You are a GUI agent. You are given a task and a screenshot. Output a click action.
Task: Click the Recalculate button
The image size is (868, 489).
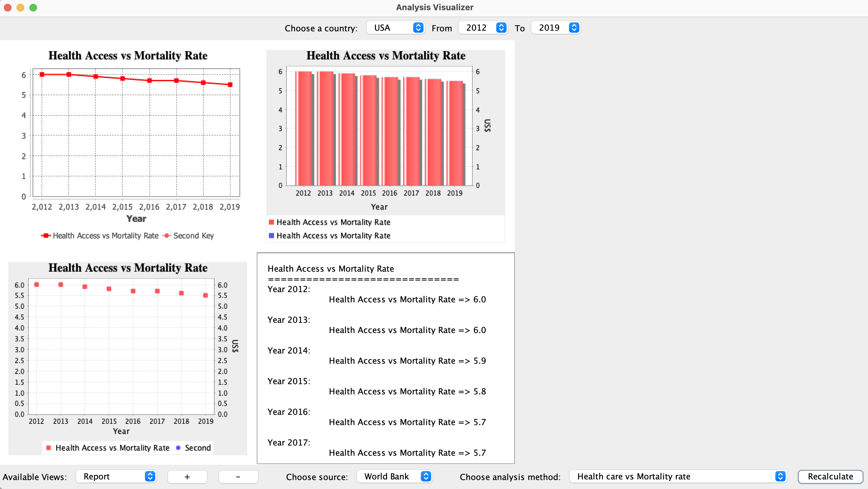pyautogui.click(x=830, y=477)
